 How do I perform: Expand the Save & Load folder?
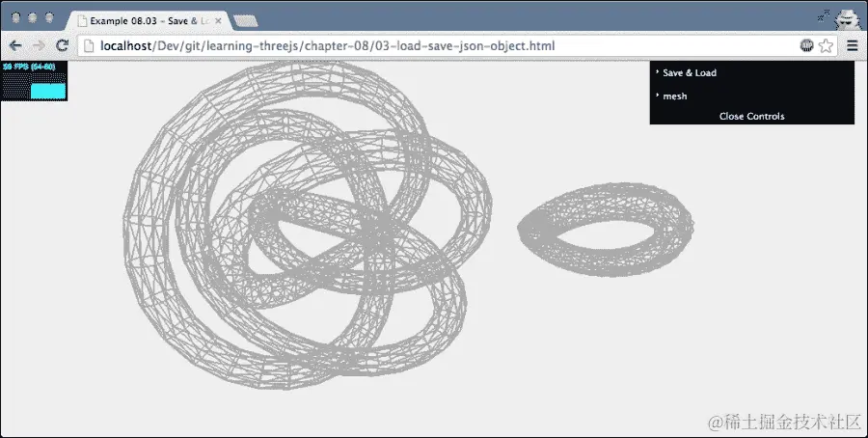point(751,72)
